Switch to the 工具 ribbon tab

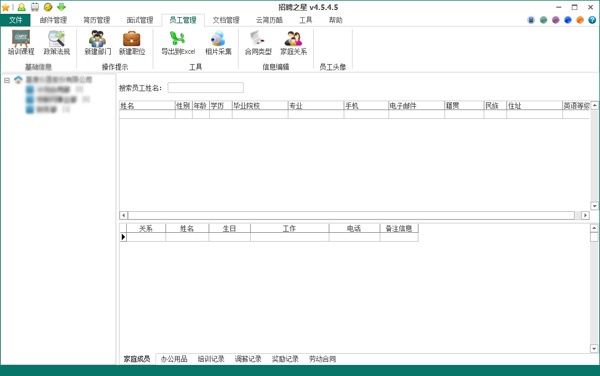pyautogui.click(x=305, y=20)
